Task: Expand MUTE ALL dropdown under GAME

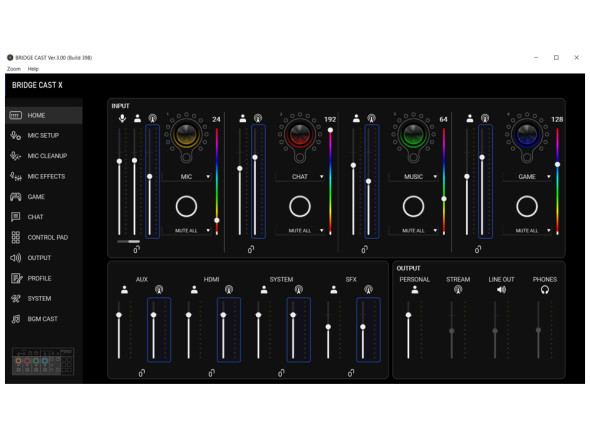Action: (527, 230)
